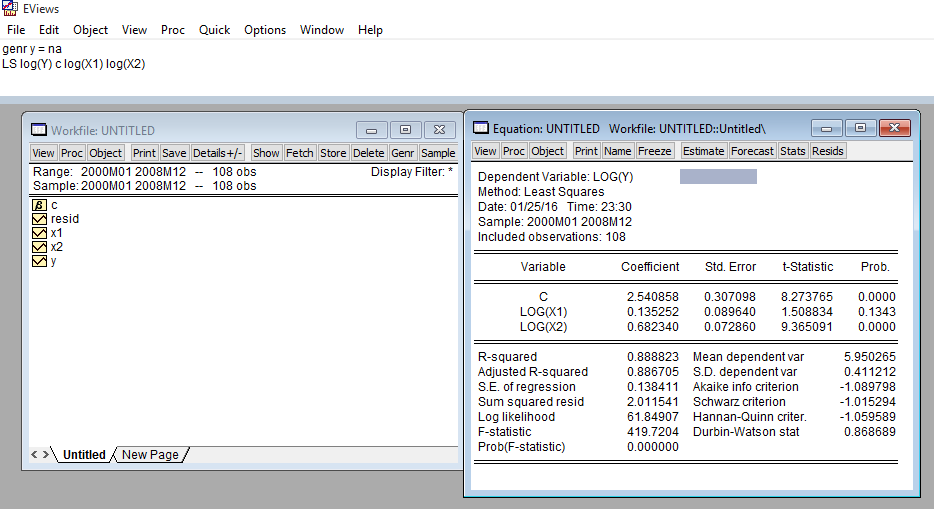This screenshot has height=509, width=934.
Task: Click the Estimate button
Action: 703,151
